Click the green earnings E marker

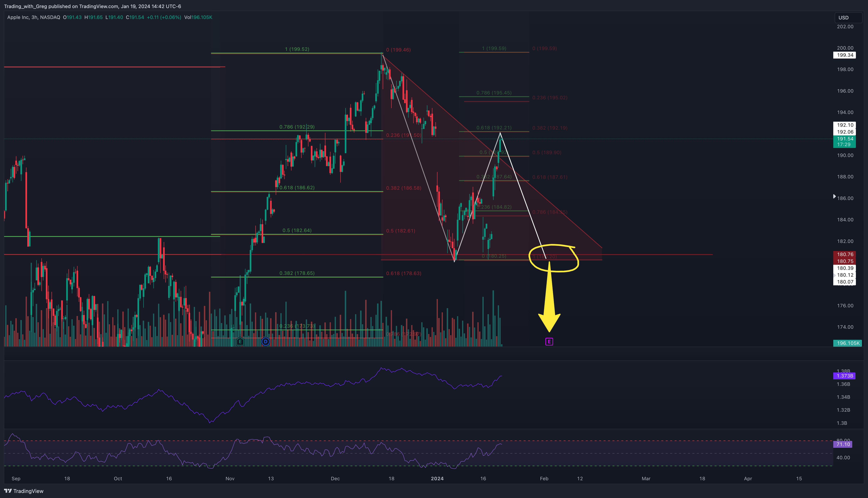point(240,341)
